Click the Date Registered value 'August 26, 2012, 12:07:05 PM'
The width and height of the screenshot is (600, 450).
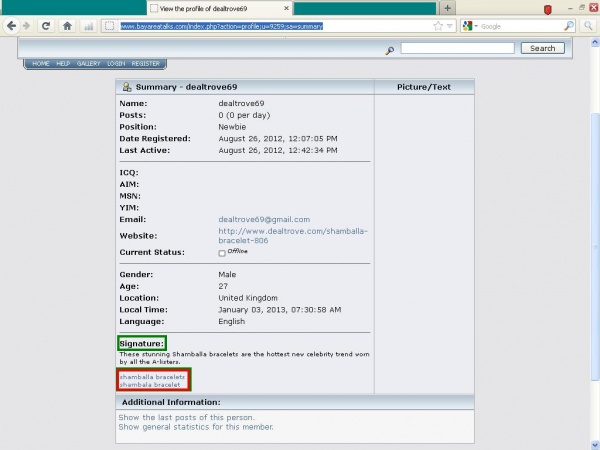click(x=278, y=139)
